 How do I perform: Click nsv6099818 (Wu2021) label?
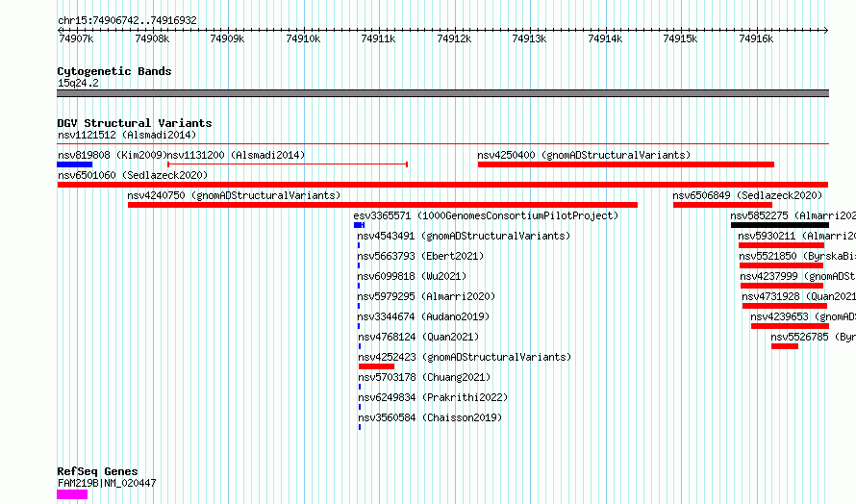412,276
